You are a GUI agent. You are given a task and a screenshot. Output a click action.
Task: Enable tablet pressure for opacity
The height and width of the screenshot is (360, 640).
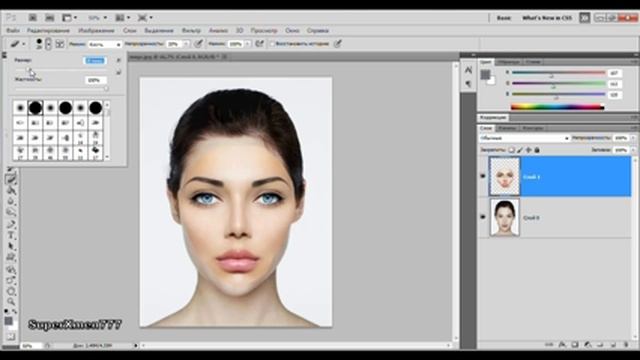point(198,44)
